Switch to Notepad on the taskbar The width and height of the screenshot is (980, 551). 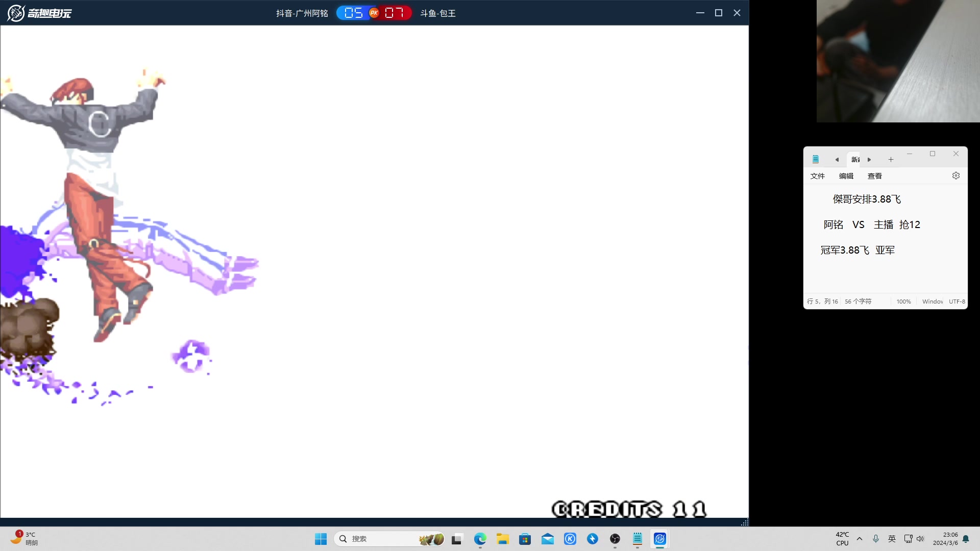638,539
